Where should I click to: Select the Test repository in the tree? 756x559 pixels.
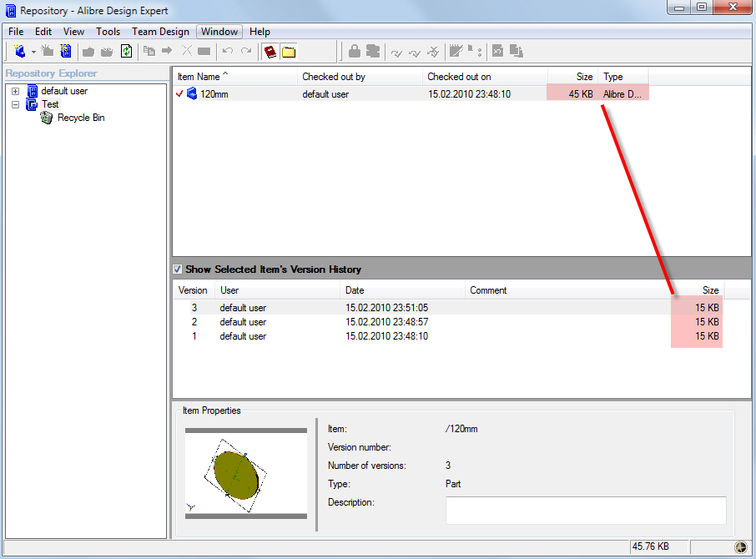pyautogui.click(x=50, y=104)
